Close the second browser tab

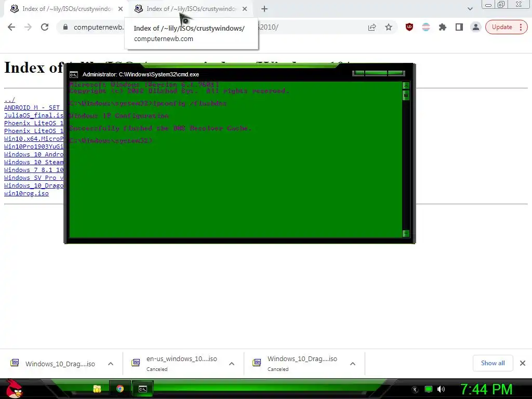[245, 9]
